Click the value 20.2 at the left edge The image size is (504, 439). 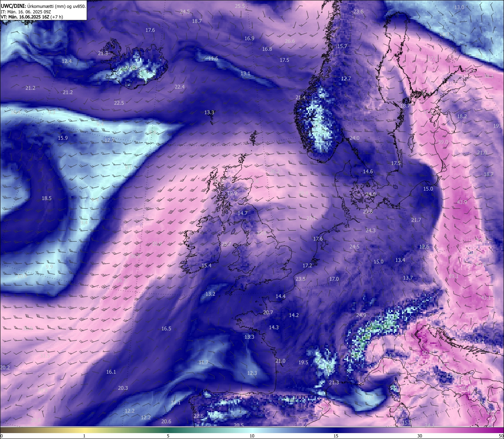tap(5, 367)
